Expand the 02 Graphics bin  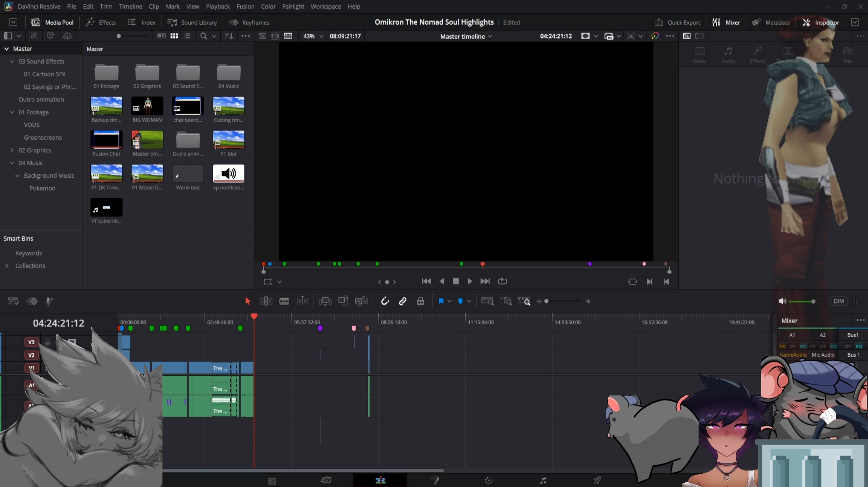[x=12, y=150]
